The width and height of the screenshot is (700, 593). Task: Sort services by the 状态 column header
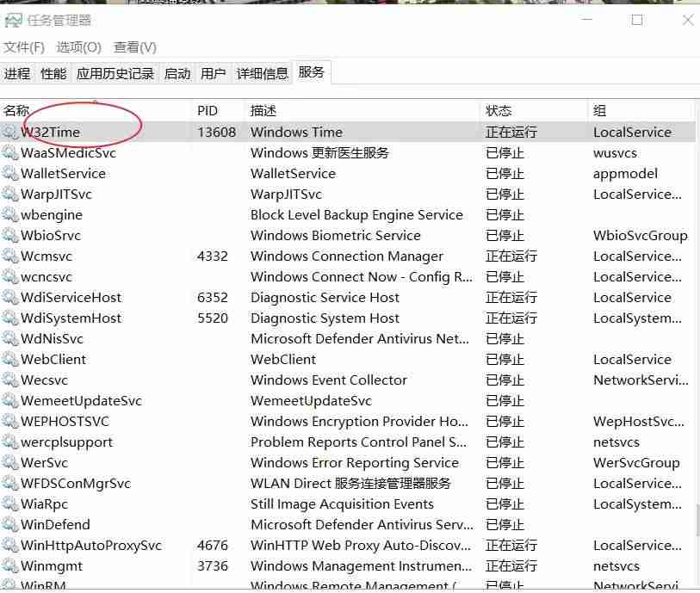coord(535,110)
